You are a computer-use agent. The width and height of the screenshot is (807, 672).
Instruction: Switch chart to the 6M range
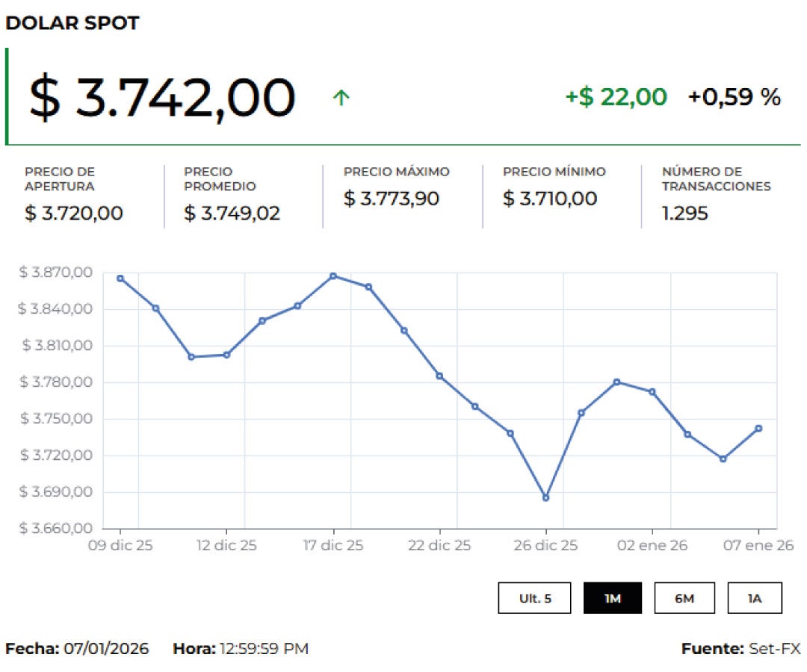[x=684, y=598]
